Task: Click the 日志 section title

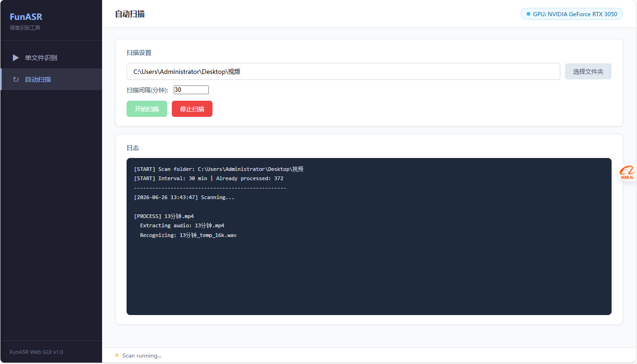Action: [x=133, y=148]
